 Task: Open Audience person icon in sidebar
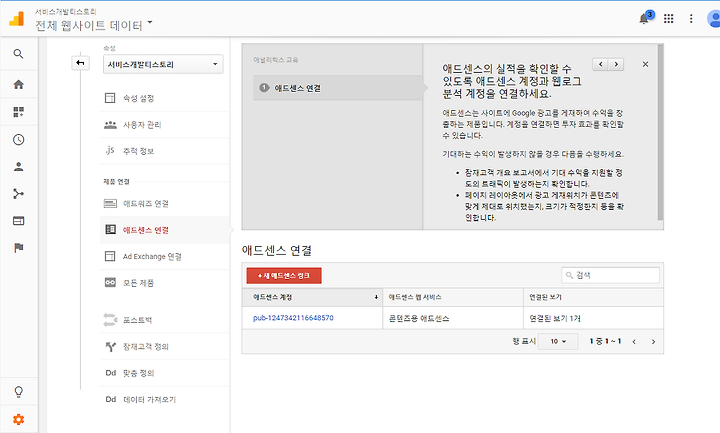click(18, 167)
